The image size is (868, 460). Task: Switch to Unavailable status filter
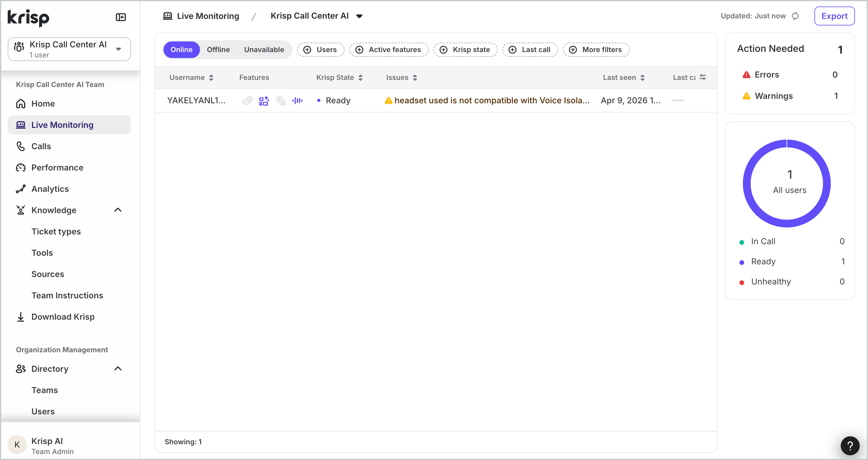coord(264,49)
